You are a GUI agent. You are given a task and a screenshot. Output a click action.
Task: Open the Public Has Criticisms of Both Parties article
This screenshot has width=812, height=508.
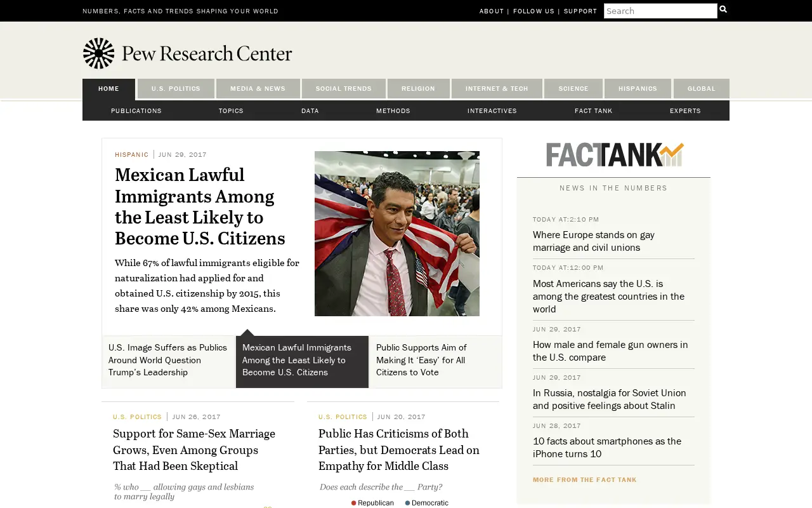coord(399,450)
